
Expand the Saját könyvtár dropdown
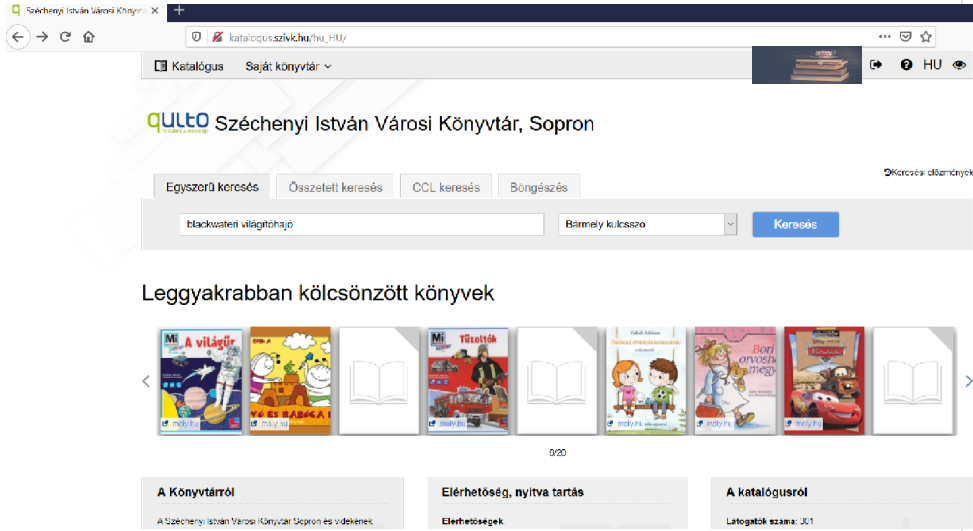tap(288, 66)
